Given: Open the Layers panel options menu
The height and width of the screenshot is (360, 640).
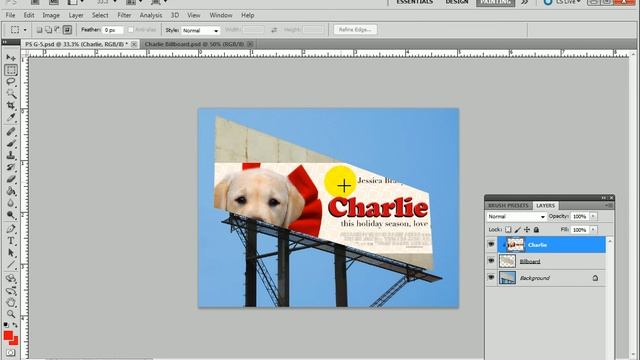Looking at the screenshot, I should pos(608,205).
